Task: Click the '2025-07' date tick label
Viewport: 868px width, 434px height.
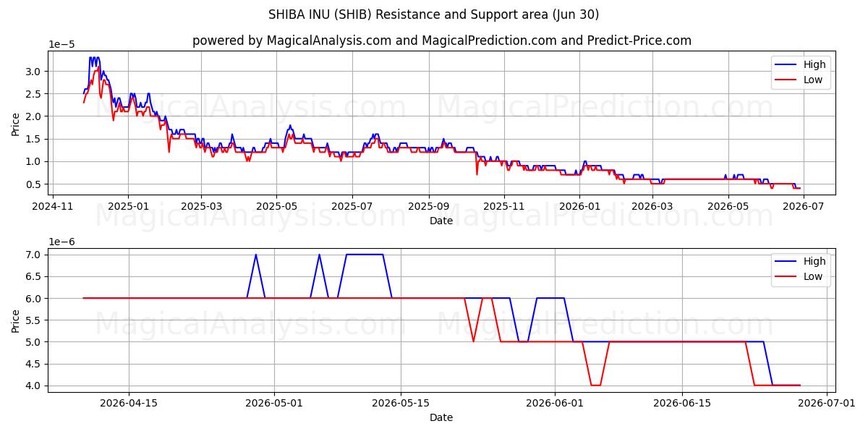Action: click(352, 207)
